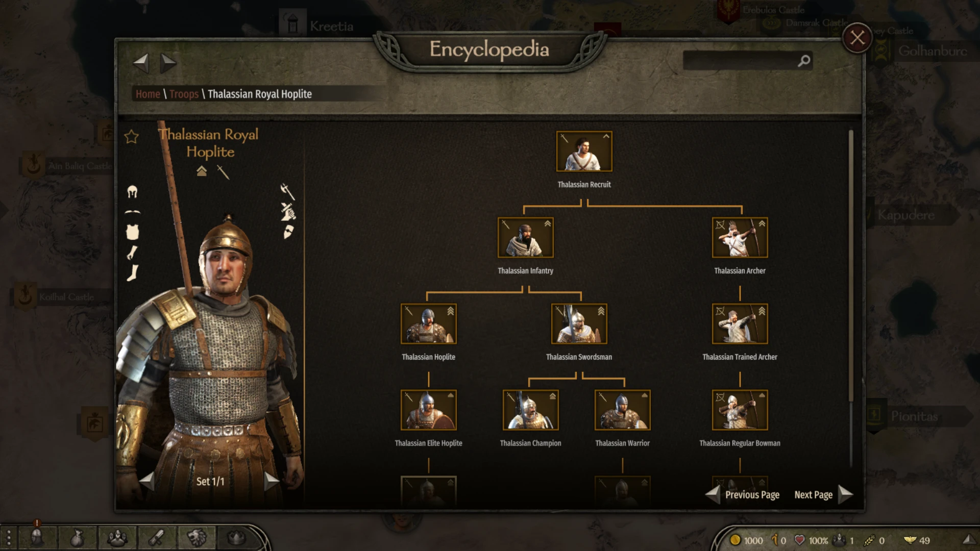Viewport: 980px width, 551px height.
Task: Open the Thalassian Elite Hoplite entry
Action: (429, 410)
